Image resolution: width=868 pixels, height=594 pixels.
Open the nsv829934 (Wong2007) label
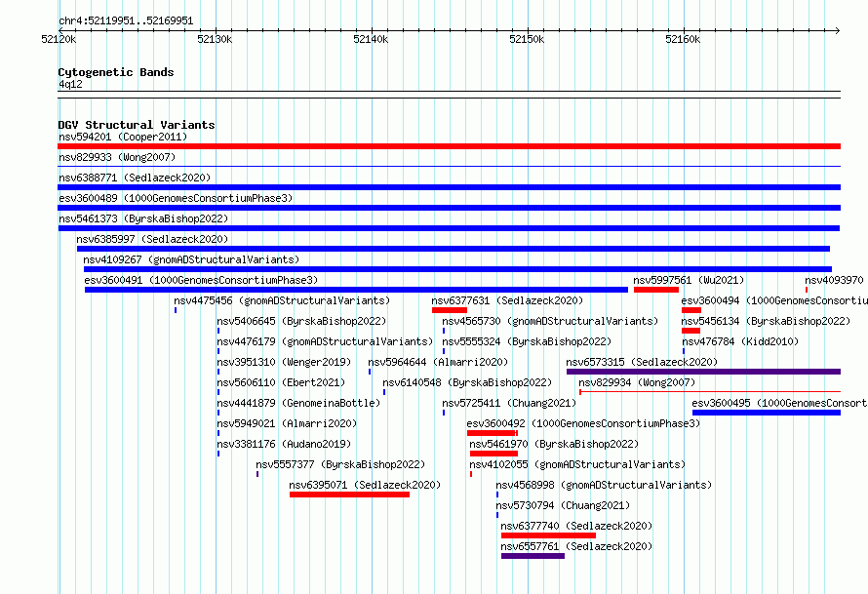(x=637, y=382)
